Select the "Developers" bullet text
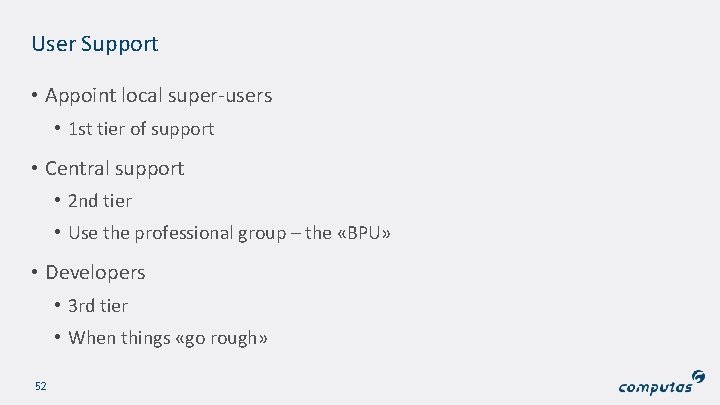 point(95,272)
